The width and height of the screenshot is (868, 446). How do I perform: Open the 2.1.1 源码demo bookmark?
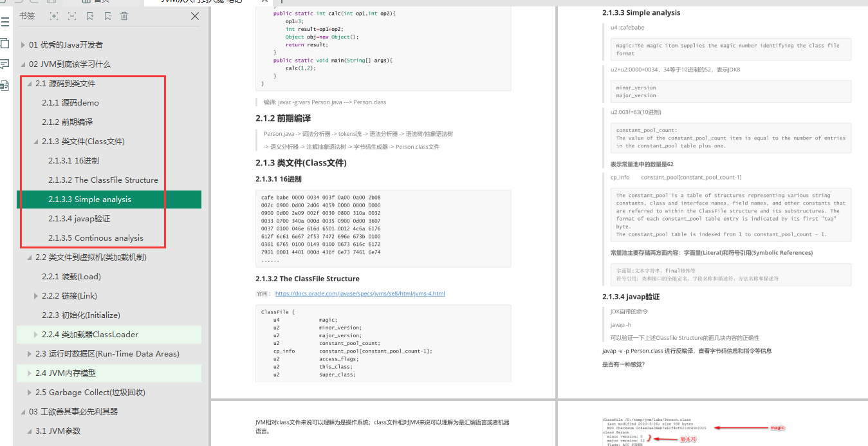pos(71,103)
